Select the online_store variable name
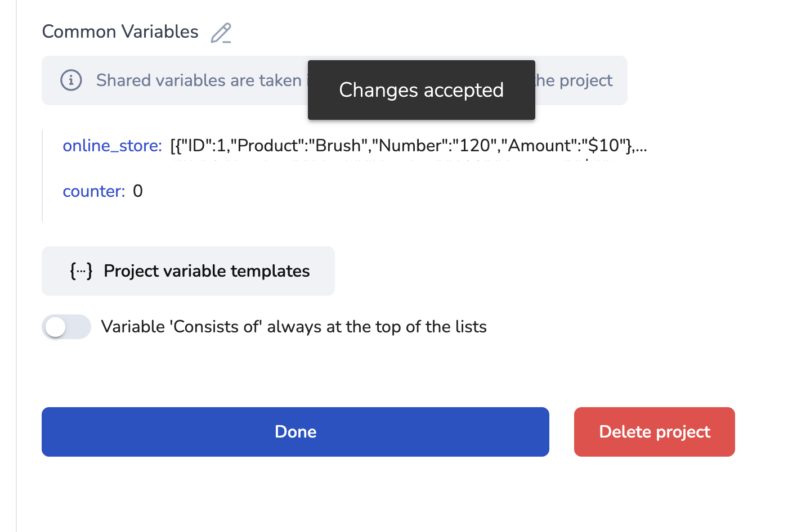797x532 pixels. [112, 146]
